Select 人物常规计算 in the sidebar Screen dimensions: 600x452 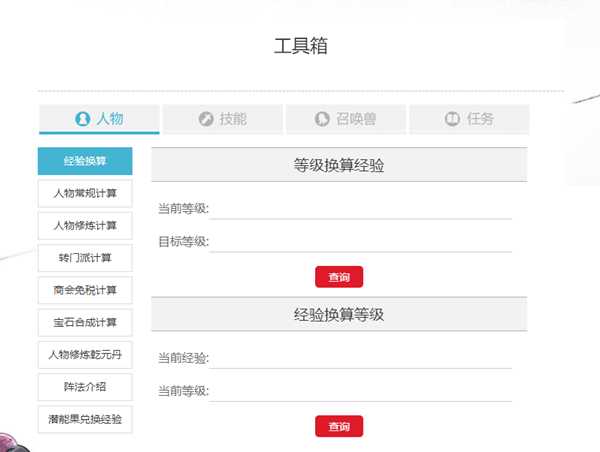pyautogui.click(x=85, y=193)
